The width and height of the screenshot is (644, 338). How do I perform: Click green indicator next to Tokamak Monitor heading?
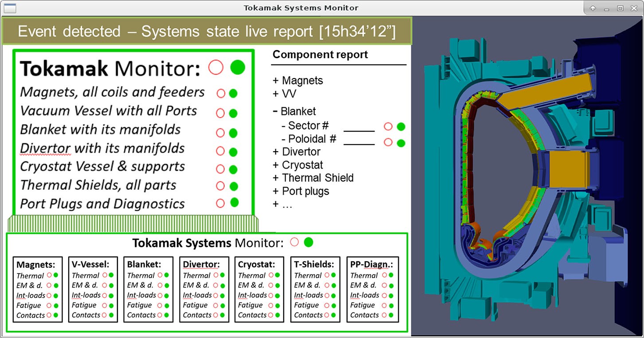click(238, 67)
